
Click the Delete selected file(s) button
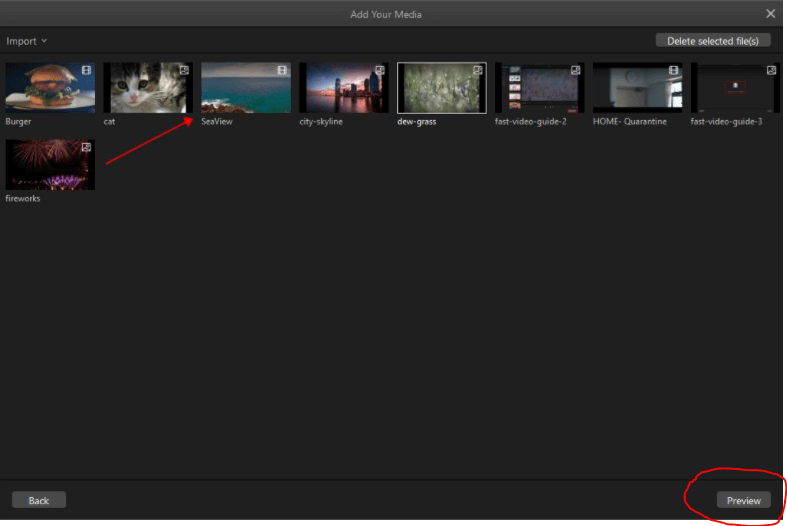pyautogui.click(x=713, y=41)
